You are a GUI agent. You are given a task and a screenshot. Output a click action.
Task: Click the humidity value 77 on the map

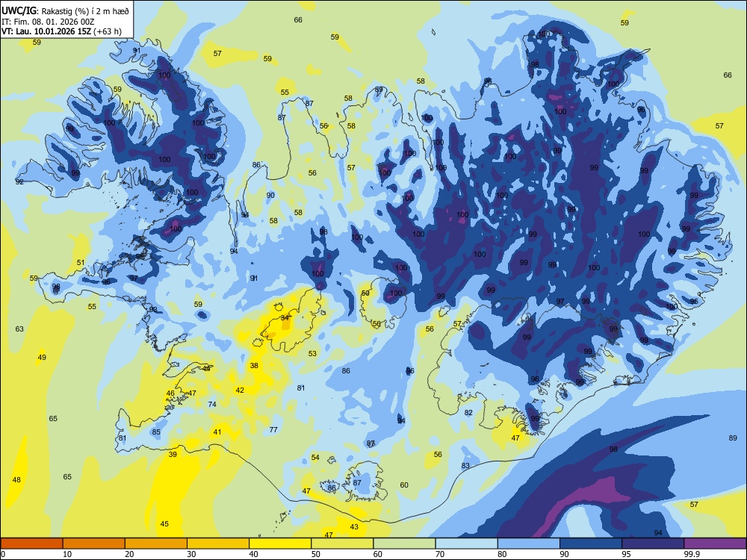pos(273,429)
